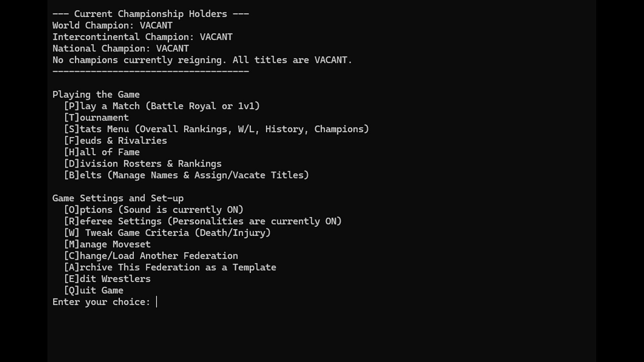Click the Play a Match menu option
Image resolution: width=644 pixels, height=362 pixels.
point(162,106)
